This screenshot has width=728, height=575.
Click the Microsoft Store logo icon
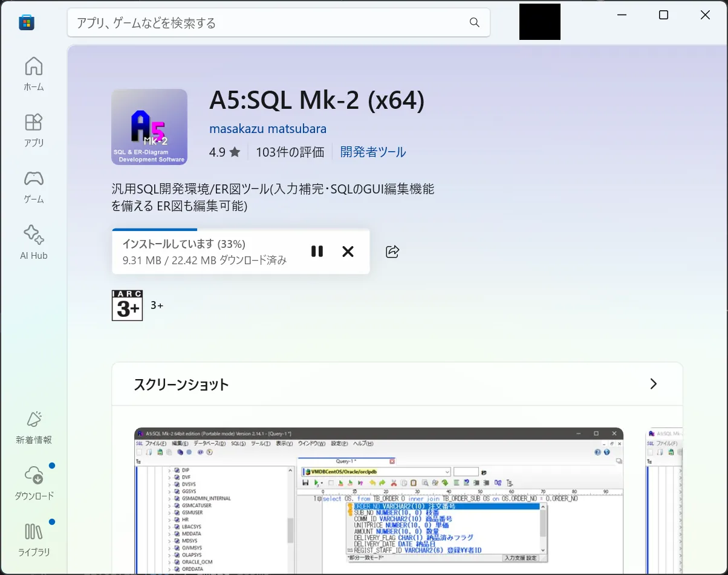click(27, 22)
